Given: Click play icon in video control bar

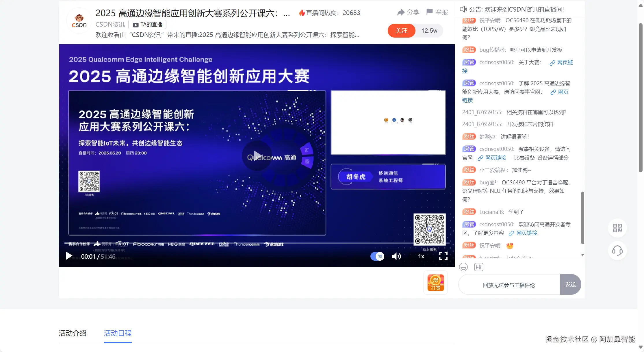Looking at the screenshot, I should (69, 256).
